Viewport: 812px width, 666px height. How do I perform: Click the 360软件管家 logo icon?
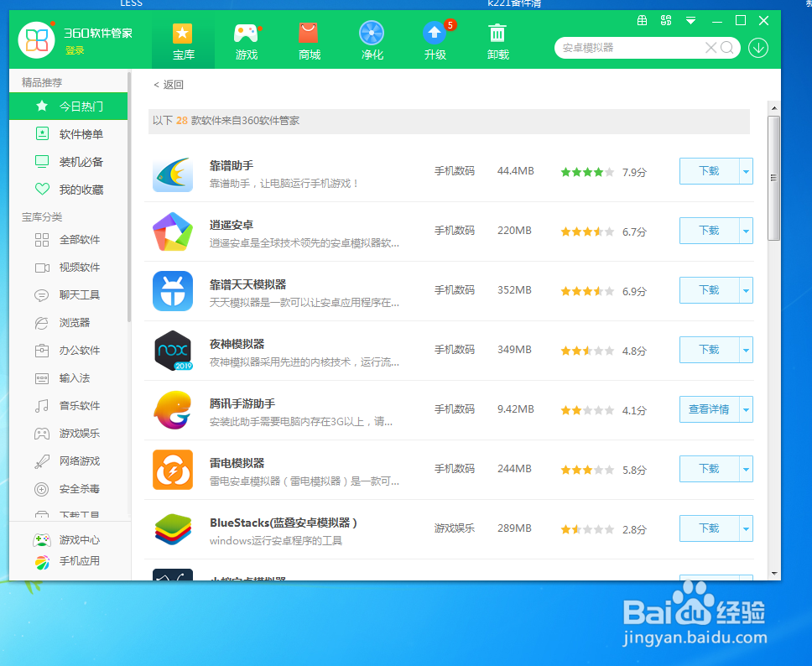(36, 40)
